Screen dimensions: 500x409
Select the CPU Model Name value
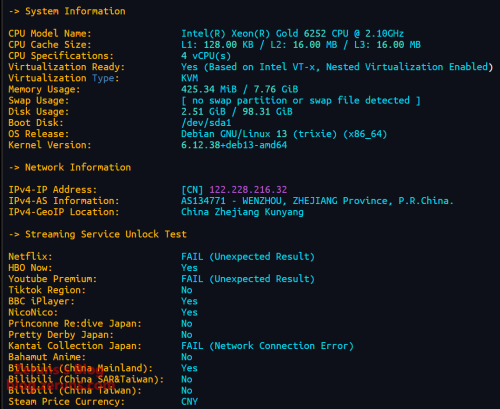[x=292, y=34]
